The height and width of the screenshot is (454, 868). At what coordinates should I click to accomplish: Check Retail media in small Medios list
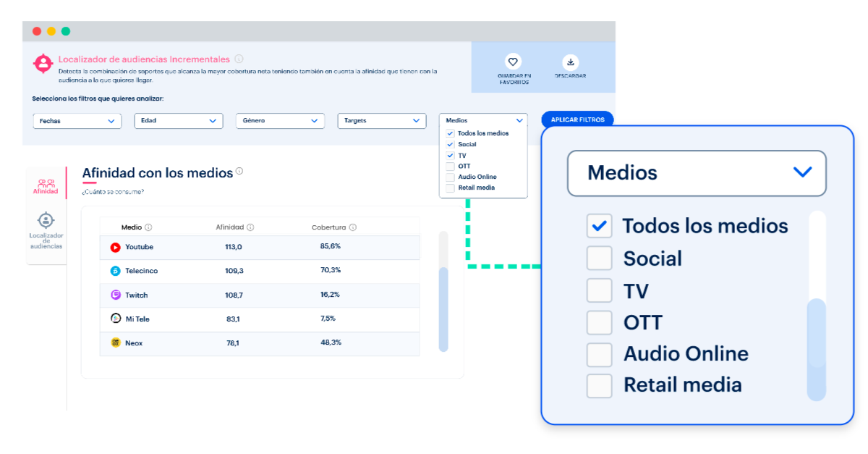(x=451, y=188)
